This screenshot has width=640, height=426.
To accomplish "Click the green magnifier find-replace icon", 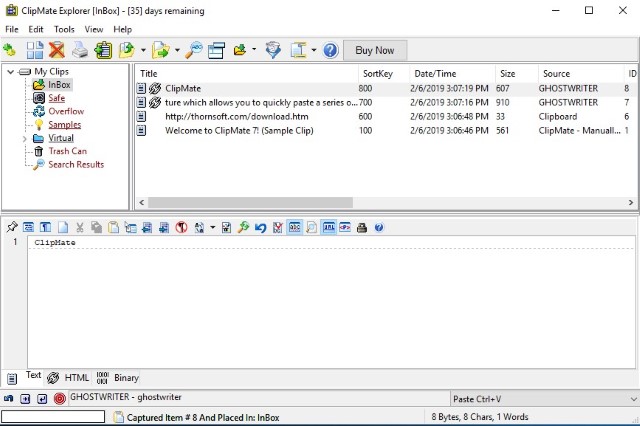I will [244, 227].
